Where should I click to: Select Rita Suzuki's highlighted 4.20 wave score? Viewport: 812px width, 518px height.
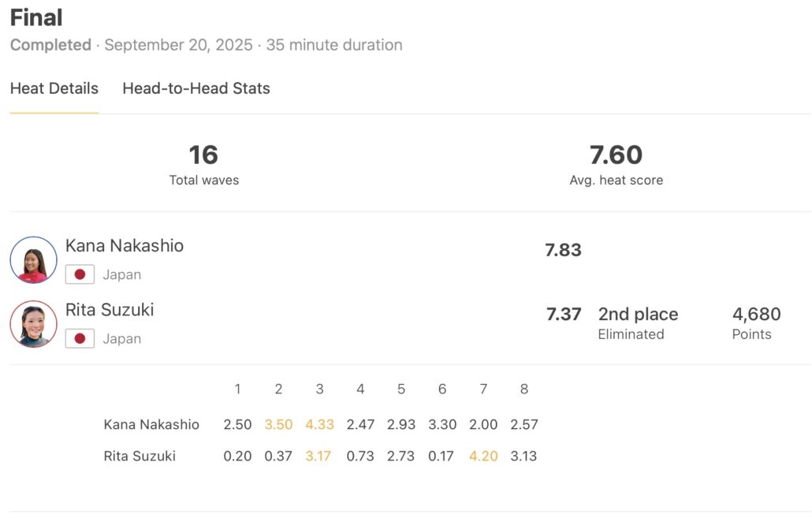[483, 456]
